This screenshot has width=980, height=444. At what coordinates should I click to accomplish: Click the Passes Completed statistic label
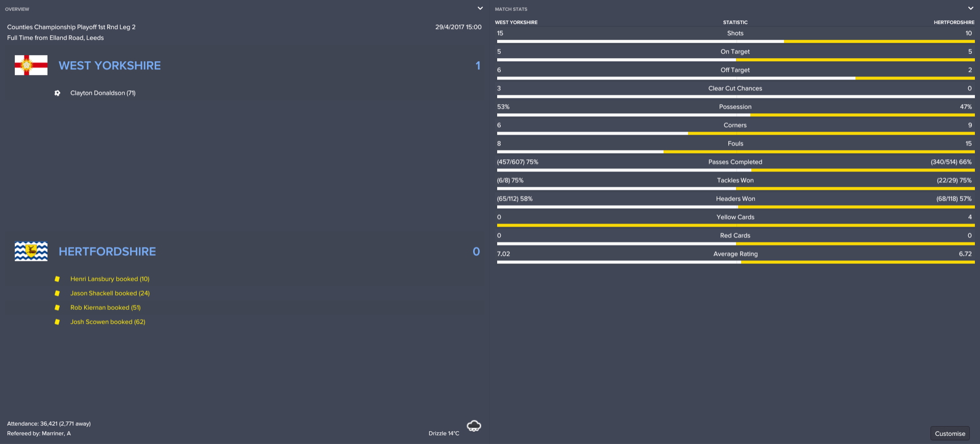tap(735, 162)
